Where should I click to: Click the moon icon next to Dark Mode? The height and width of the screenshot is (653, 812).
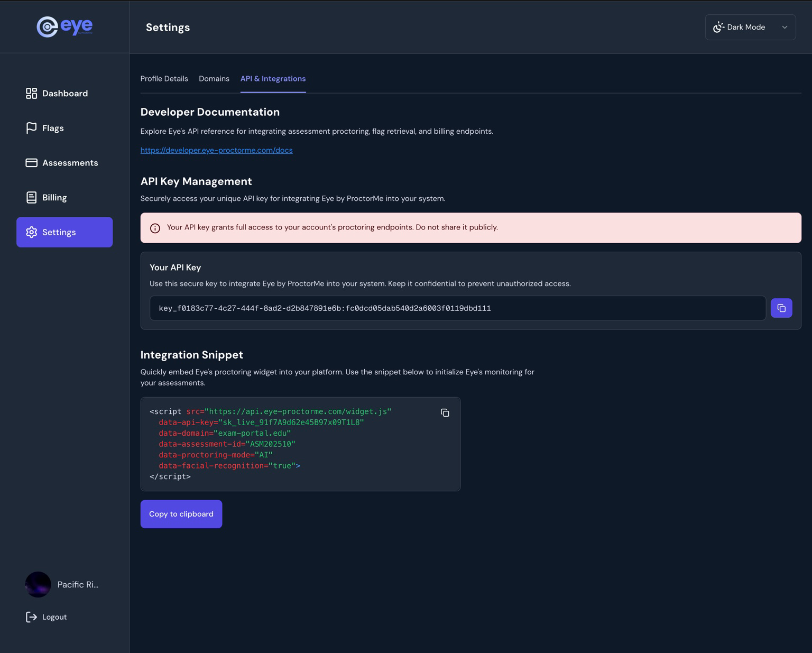coord(718,27)
